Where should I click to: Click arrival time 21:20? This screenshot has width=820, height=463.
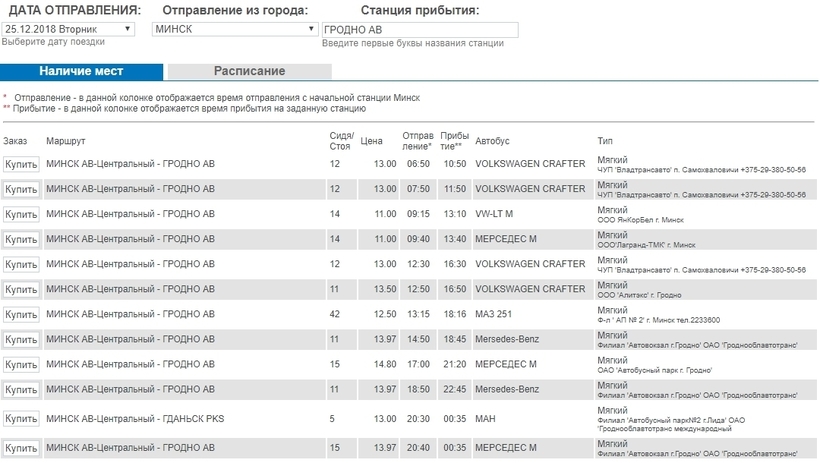click(454, 365)
